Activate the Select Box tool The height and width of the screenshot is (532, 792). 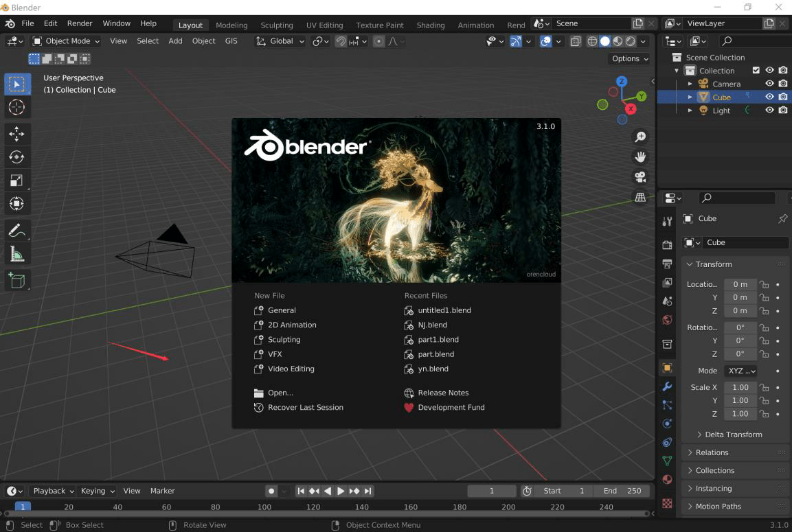16,84
